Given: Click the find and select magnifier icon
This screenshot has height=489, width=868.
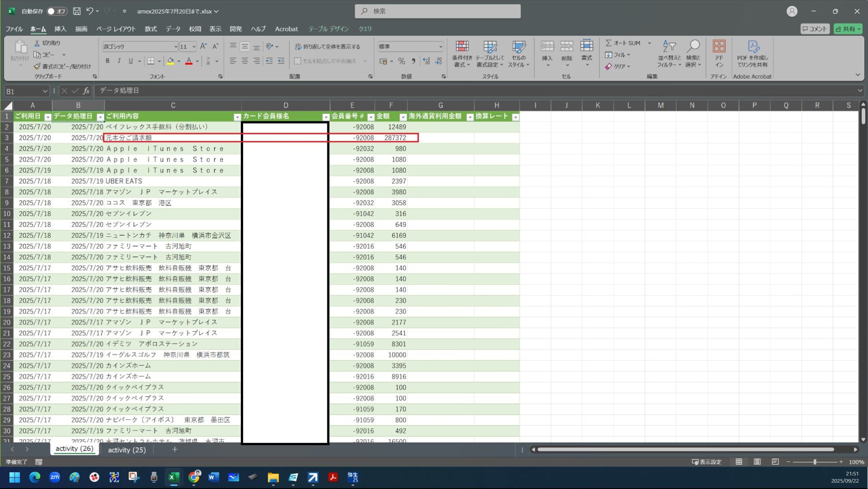Looking at the screenshot, I should coord(693,47).
